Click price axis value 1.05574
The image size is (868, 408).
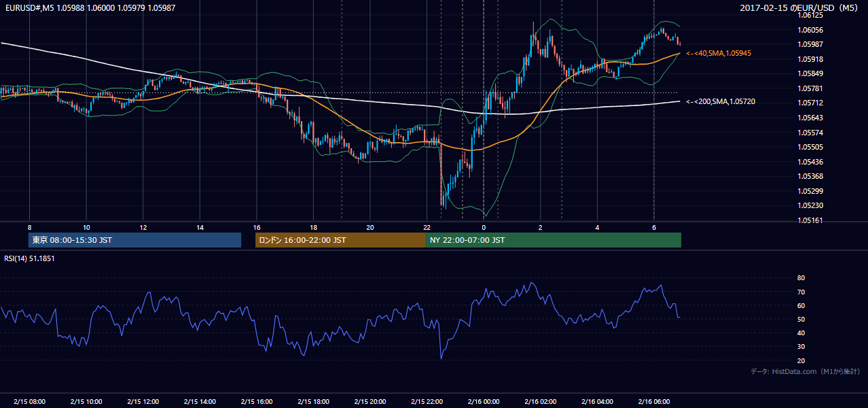click(x=810, y=133)
